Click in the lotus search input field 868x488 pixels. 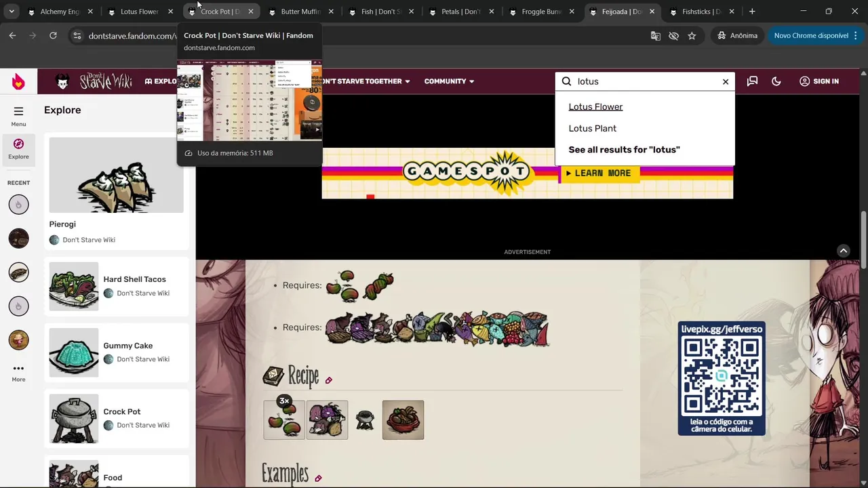[644, 81]
